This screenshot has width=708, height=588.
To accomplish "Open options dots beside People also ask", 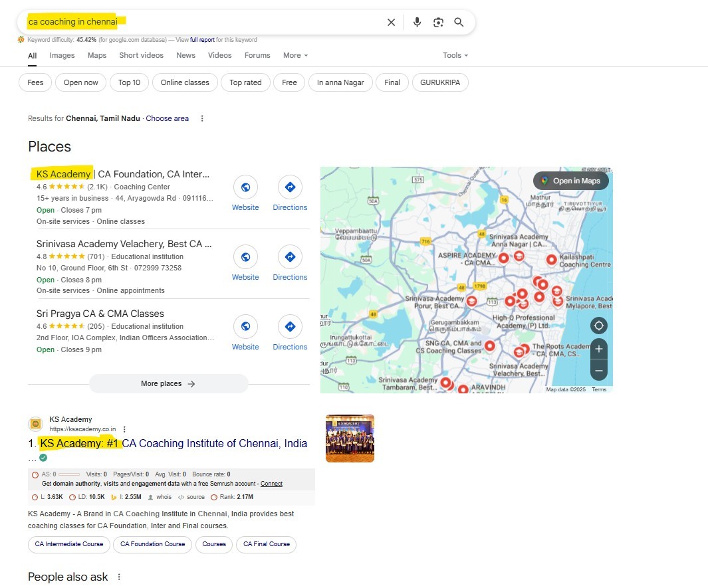I will 119,577.
